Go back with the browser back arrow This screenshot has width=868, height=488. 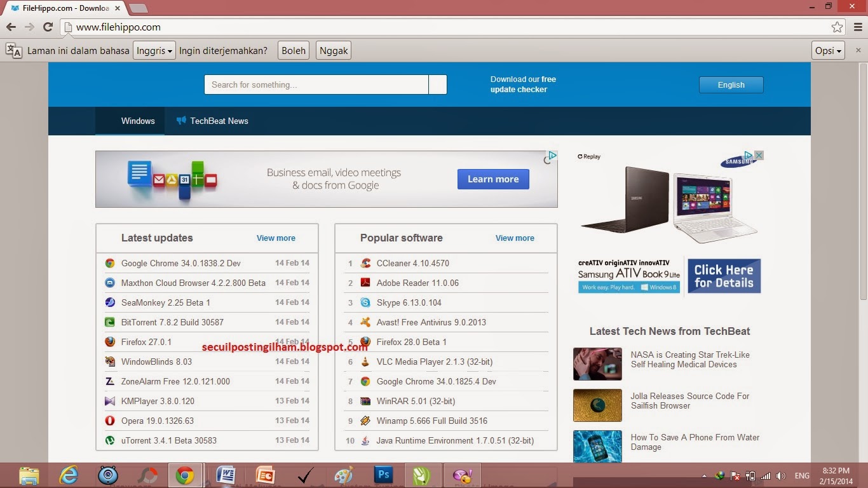click(x=11, y=27)
